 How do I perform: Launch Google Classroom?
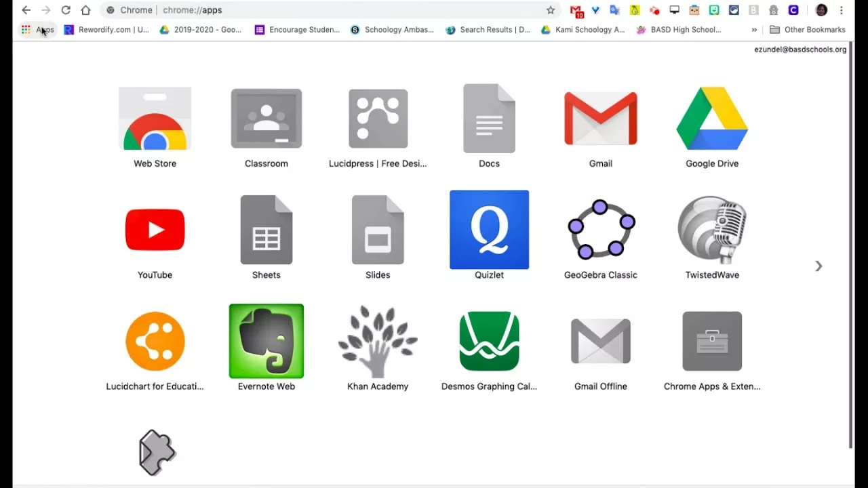(x=266, y=118)
